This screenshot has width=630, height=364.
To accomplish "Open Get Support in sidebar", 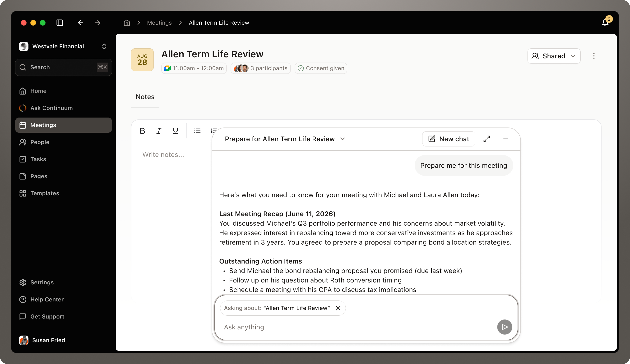I will (64, 317).
